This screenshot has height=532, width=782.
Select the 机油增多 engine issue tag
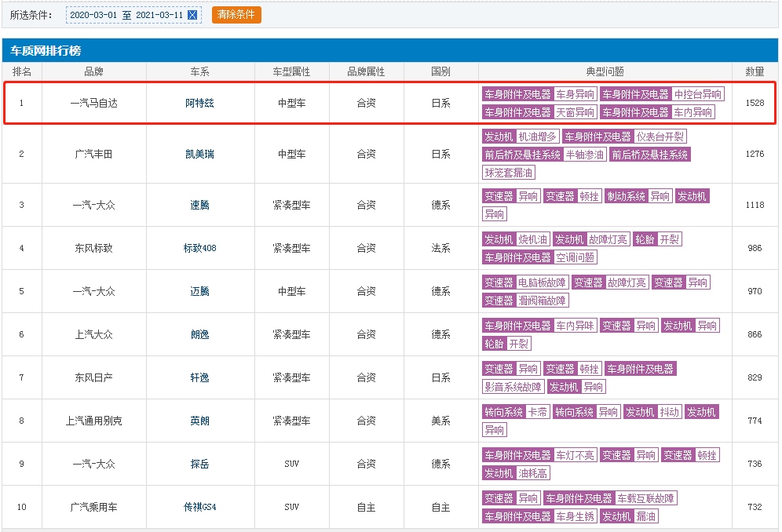point(537,137)
